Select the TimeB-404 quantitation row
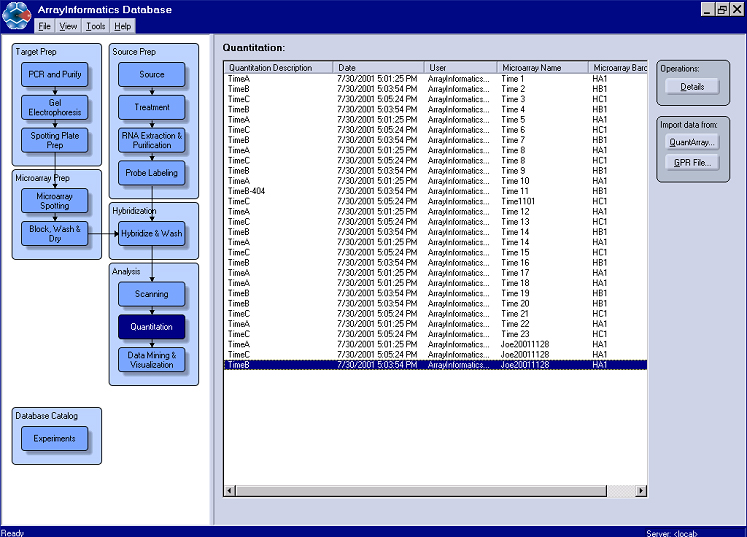747x537 pixels. pyautogui.click(x=435, y=191)
